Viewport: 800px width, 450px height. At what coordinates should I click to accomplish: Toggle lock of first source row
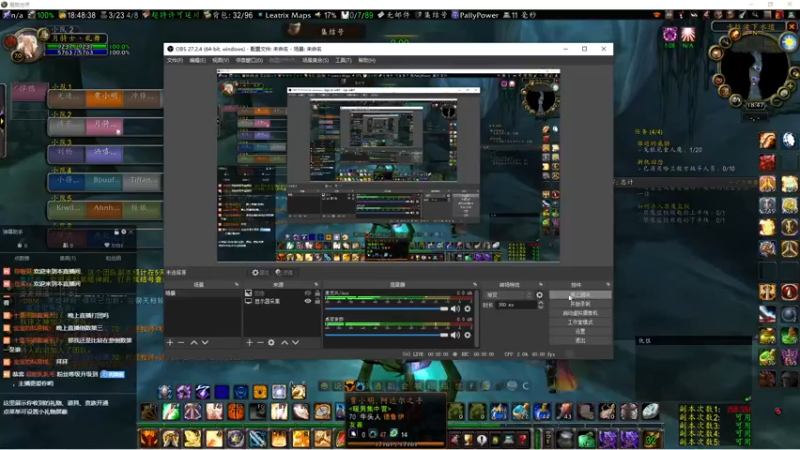pyautogui.click(x=317, y=293)
